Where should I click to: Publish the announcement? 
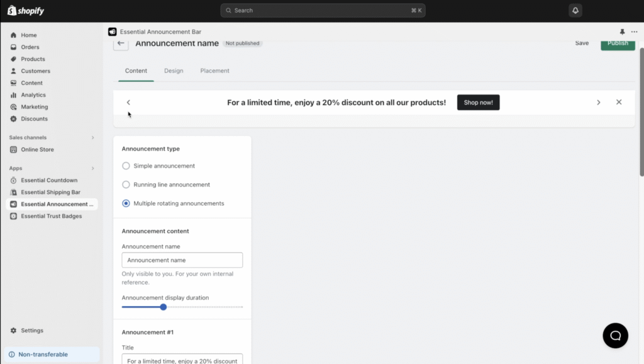pyautogui.click(x=617, y=43)
